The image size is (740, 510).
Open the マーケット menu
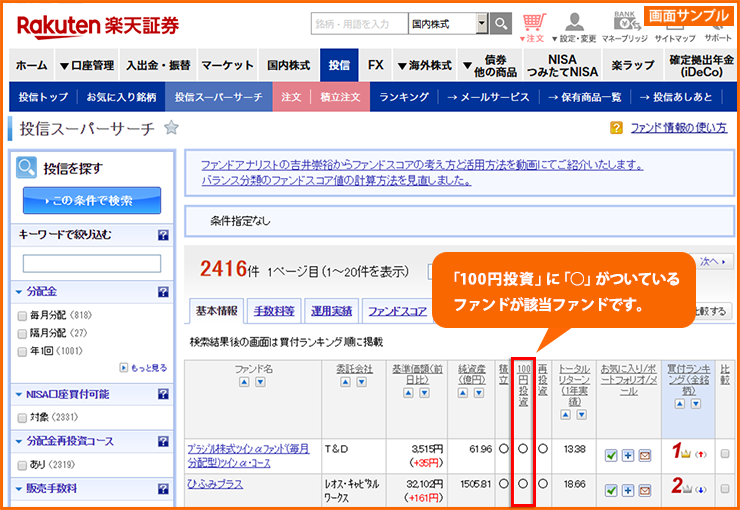[227, 65]
